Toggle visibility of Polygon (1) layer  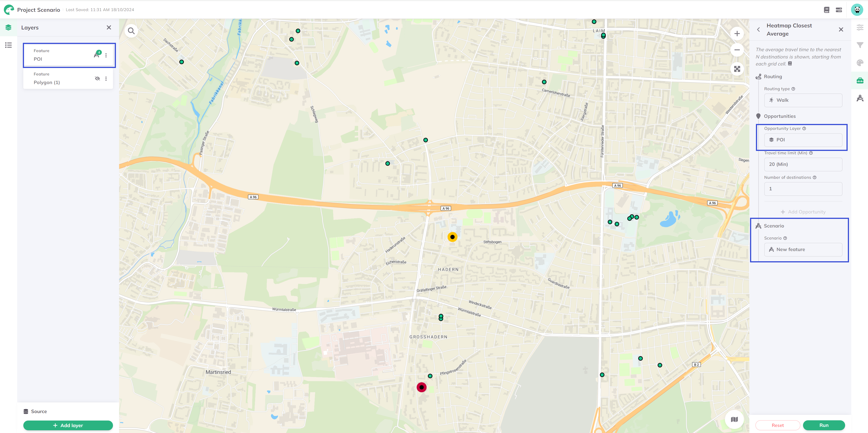(x=97, y=78)
